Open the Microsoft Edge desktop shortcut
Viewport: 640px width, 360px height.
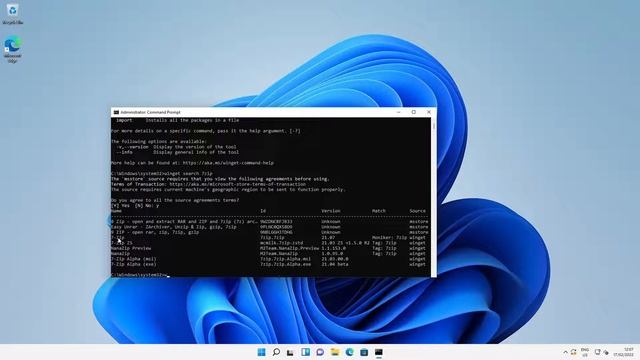12,49
